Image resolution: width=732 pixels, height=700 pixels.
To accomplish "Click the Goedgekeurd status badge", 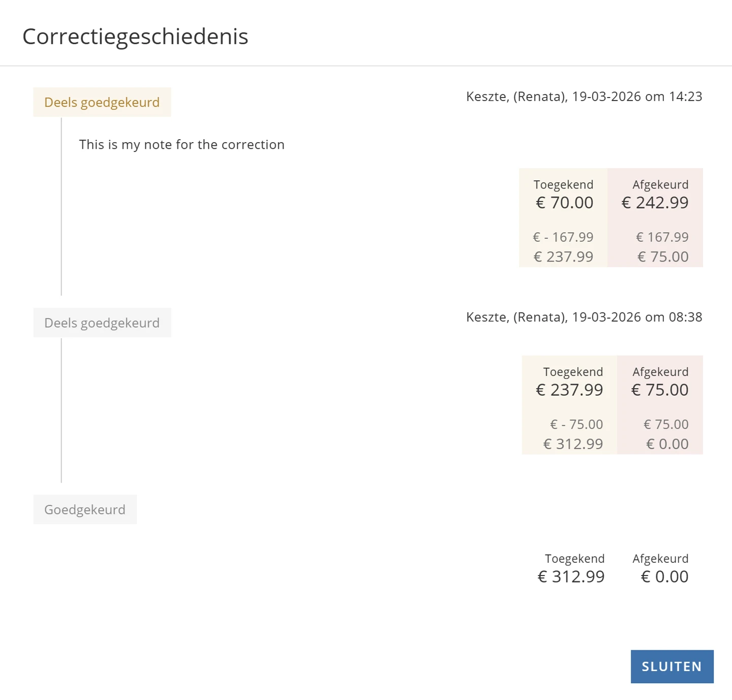I will point(85,510).
